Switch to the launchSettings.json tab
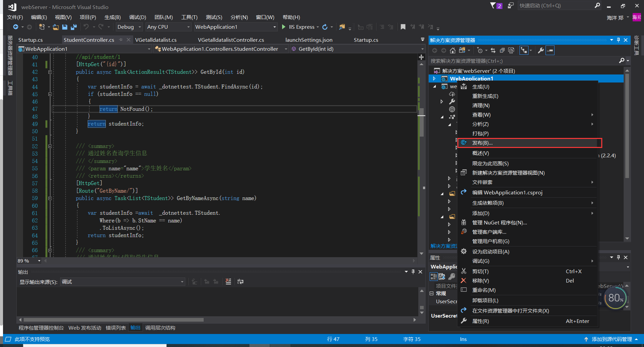644x347 pixels. 309,40
